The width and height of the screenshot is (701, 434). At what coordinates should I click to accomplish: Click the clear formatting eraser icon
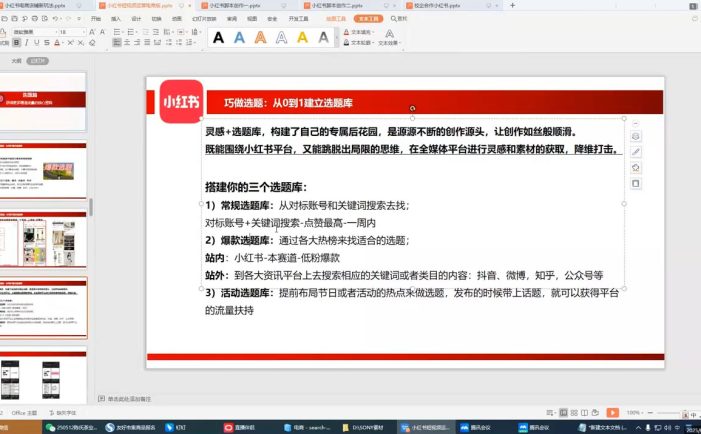[92, 43]
